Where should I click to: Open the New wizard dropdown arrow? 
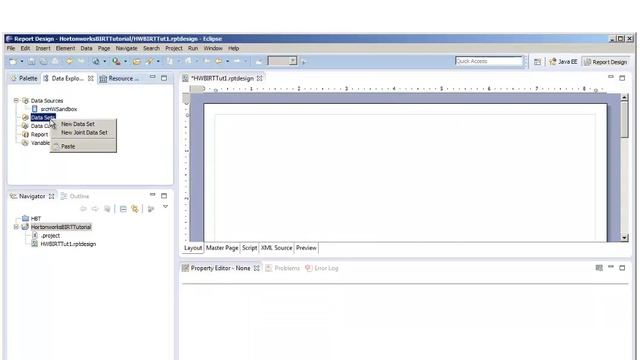click(x=22, y=62)
